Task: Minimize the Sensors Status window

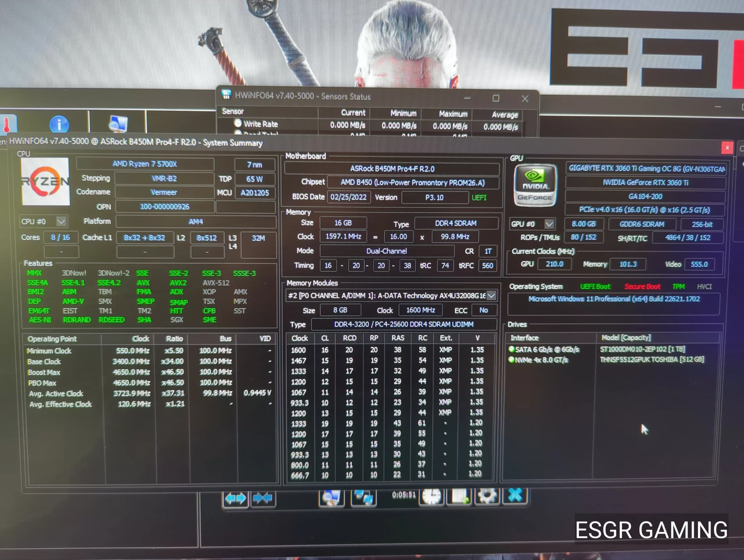Action: coord(467,98)
